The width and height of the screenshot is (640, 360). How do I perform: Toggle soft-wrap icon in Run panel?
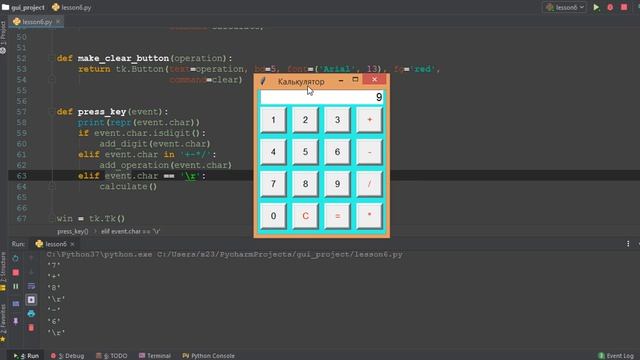[31, 286]
